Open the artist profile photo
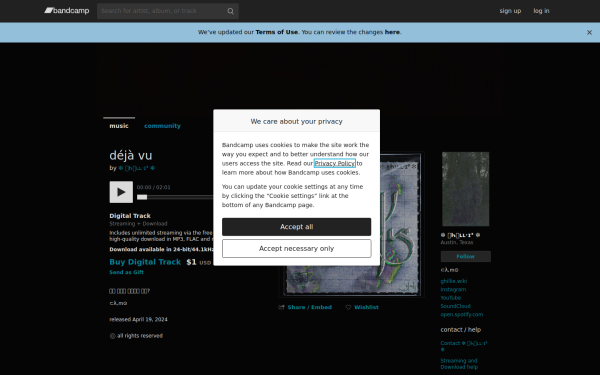Image resolution: width=600 pixels, height=375 pixels. point(465,189)
